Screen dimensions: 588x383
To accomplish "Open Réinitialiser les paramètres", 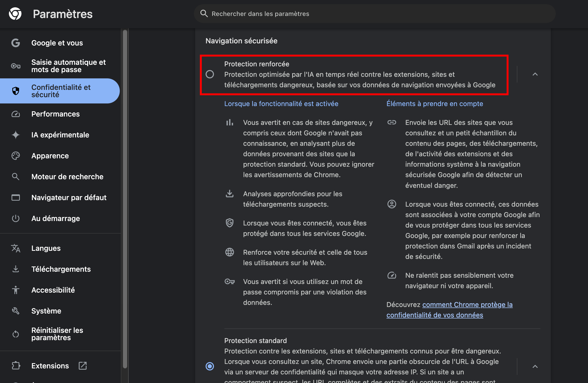I will (x=57, y=334).
